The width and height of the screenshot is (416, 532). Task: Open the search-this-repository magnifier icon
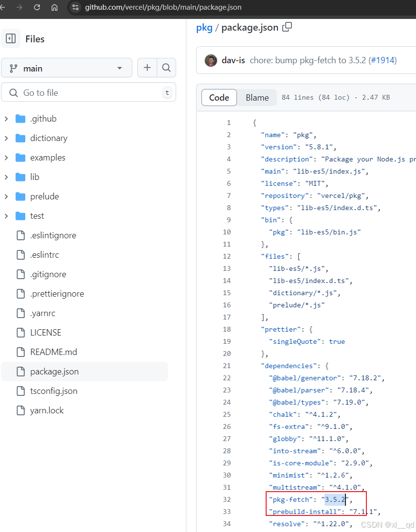[x=166, y=68]
